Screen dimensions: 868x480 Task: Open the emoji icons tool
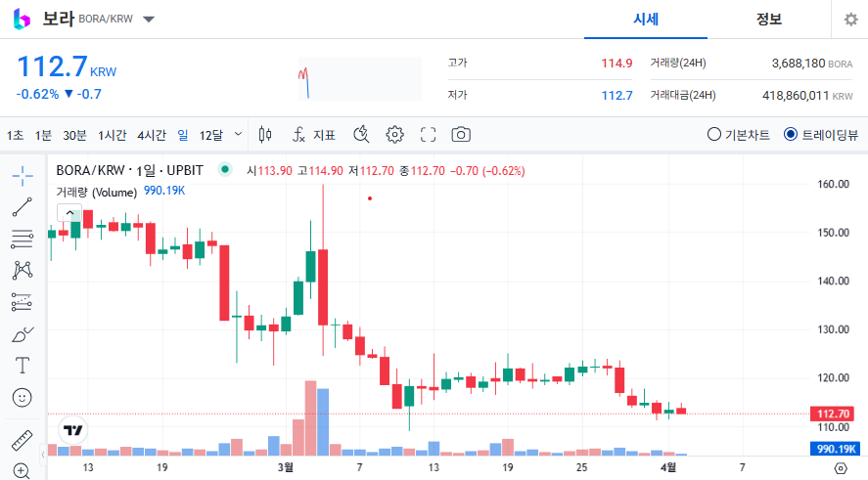(x=23, y=397)
